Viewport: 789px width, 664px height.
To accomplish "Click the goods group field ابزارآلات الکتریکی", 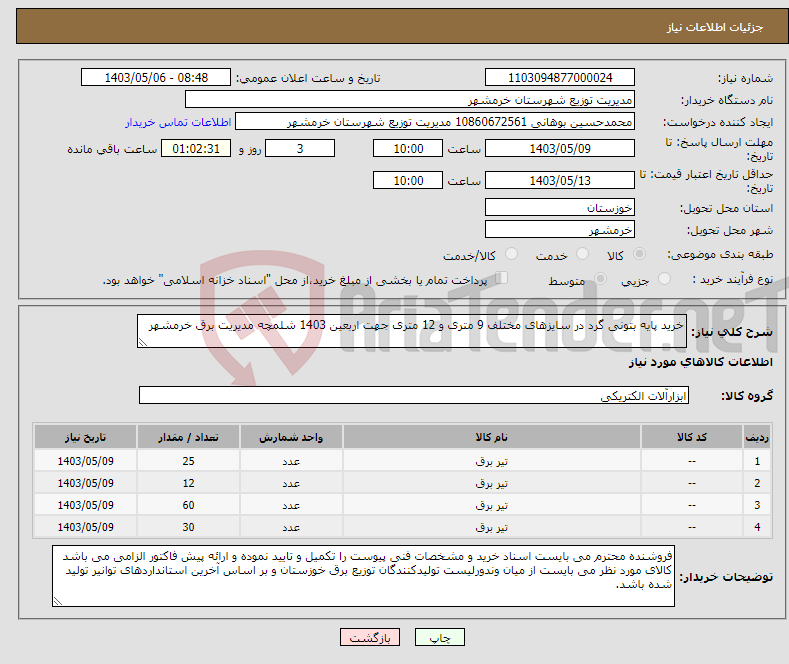I will point(414,395).
